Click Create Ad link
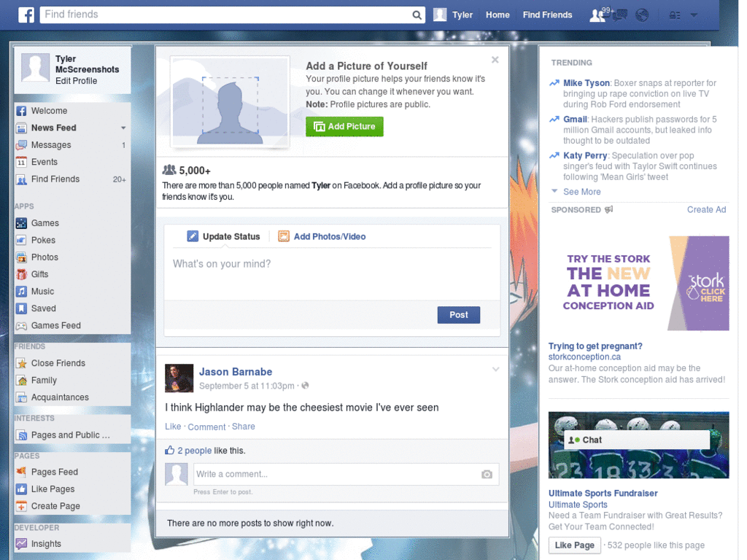Viewport: 747px width, 560px height. [x=706, y=209]
